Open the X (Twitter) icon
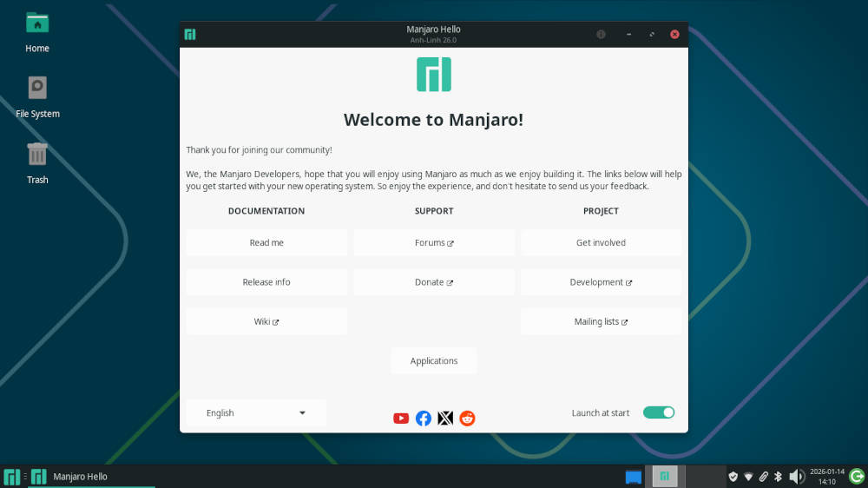868x488 pixels. tap(445, 419)
